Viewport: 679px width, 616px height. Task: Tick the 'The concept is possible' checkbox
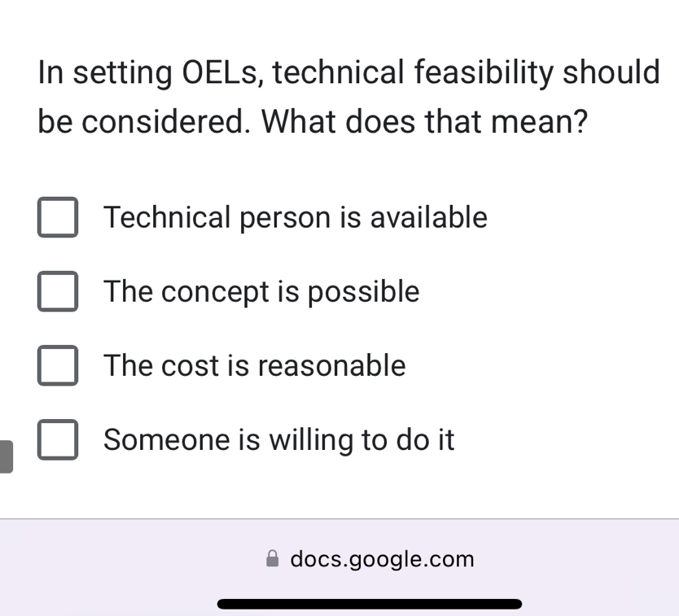(58, 291)
